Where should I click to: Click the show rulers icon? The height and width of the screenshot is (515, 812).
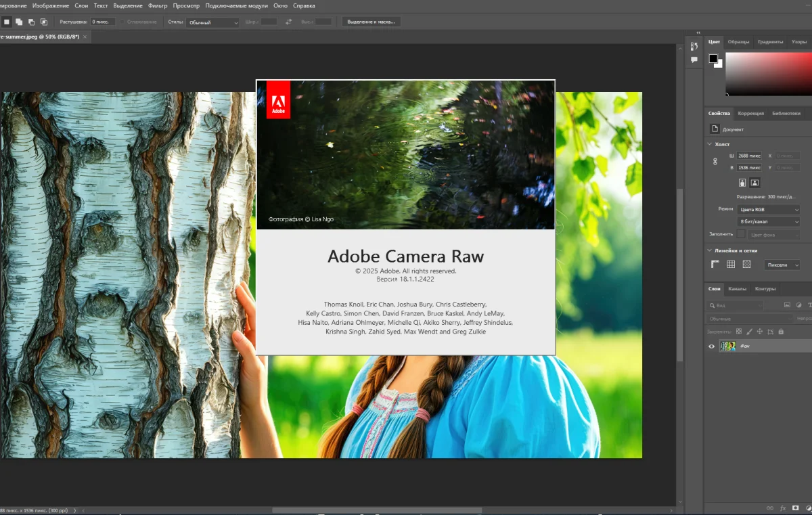[x=715, y=265]
